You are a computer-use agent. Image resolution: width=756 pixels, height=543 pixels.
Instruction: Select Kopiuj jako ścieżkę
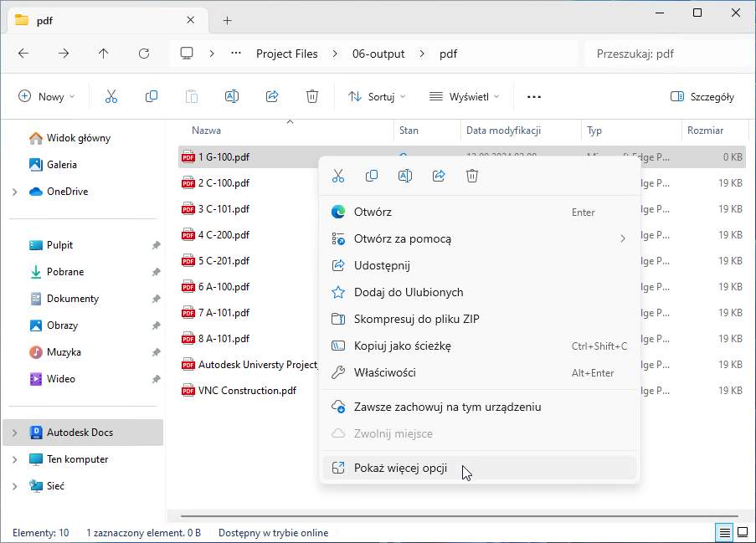pos(479,346)
